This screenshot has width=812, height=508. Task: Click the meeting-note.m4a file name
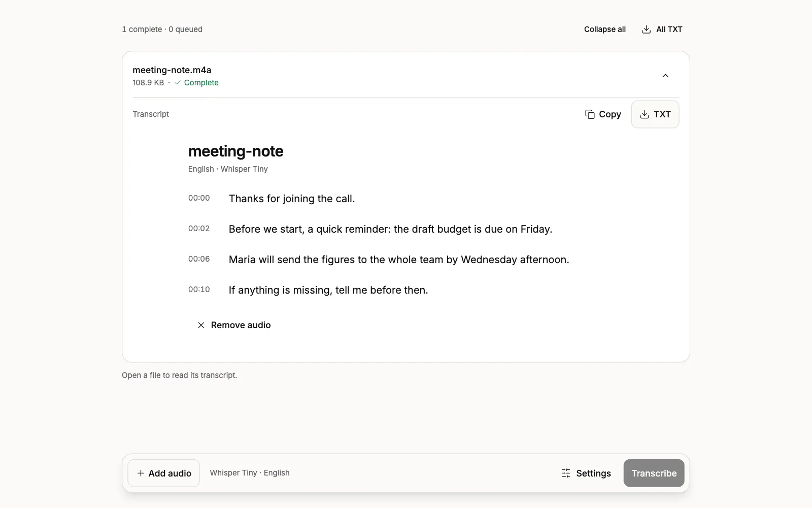point(172,70)
